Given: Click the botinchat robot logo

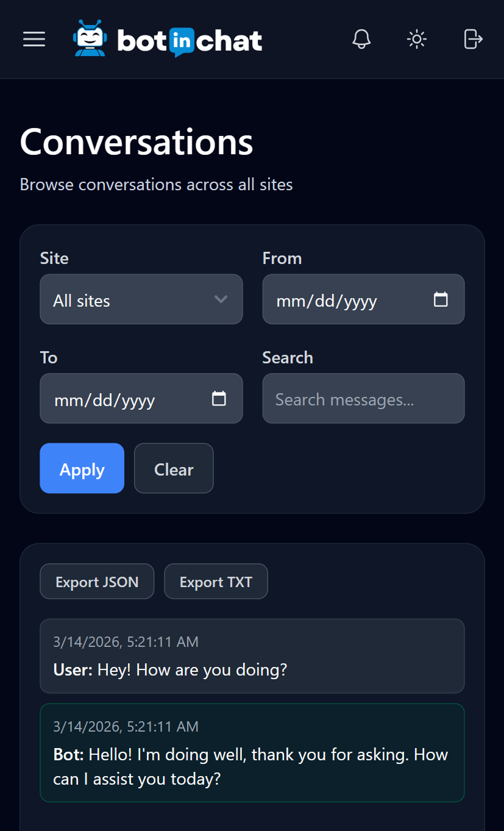Looking at the screenshot, I should [x=89, y=39].
